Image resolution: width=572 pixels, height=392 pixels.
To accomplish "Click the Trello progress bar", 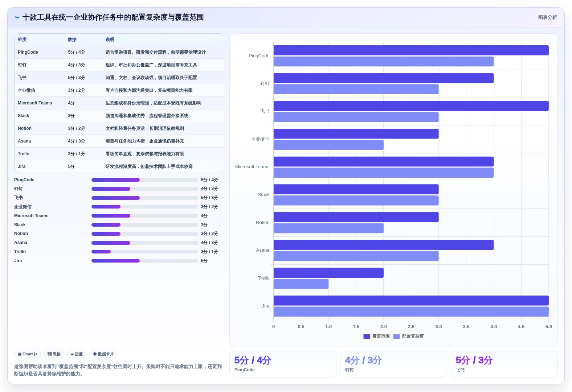I will point(144,252).
